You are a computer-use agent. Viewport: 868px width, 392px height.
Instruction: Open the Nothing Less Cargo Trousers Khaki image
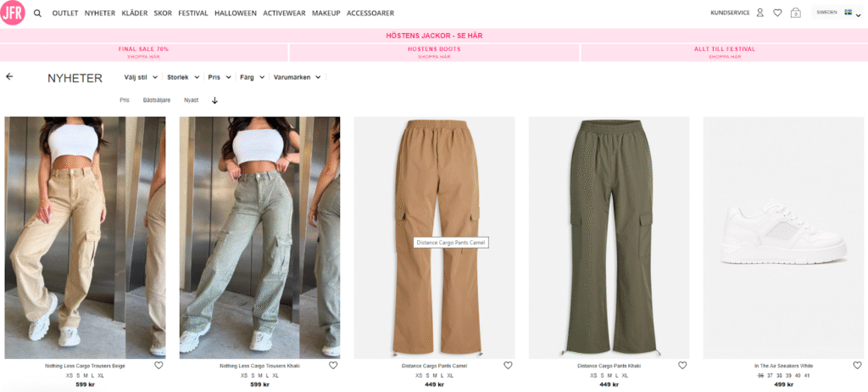pos(259,238)
